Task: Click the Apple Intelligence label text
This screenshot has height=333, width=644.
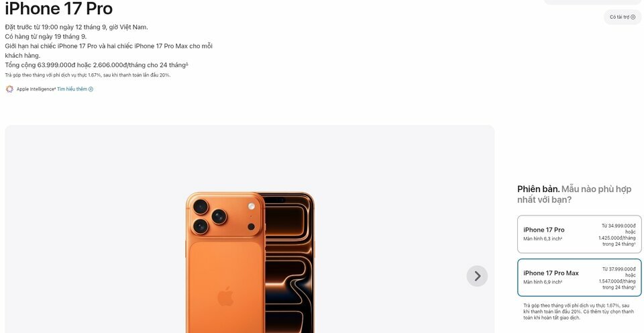Action: click(x=36, y=89)
